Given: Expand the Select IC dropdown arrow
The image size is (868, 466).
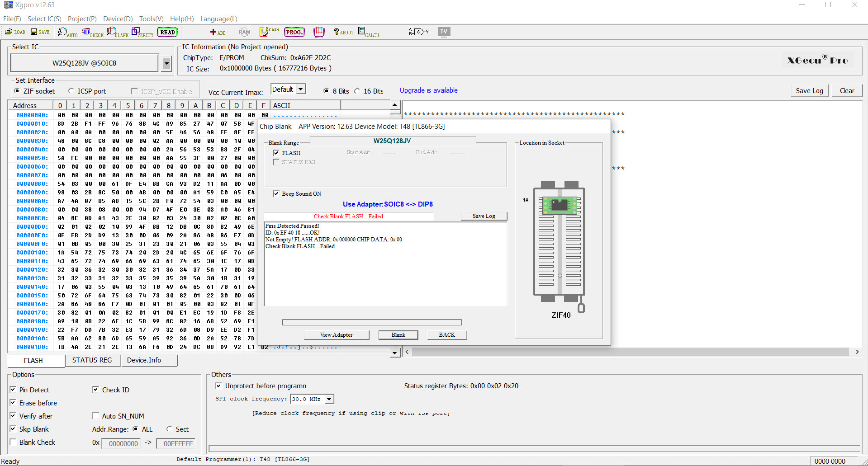Looking at the screenshot, I should pos(166,63).
